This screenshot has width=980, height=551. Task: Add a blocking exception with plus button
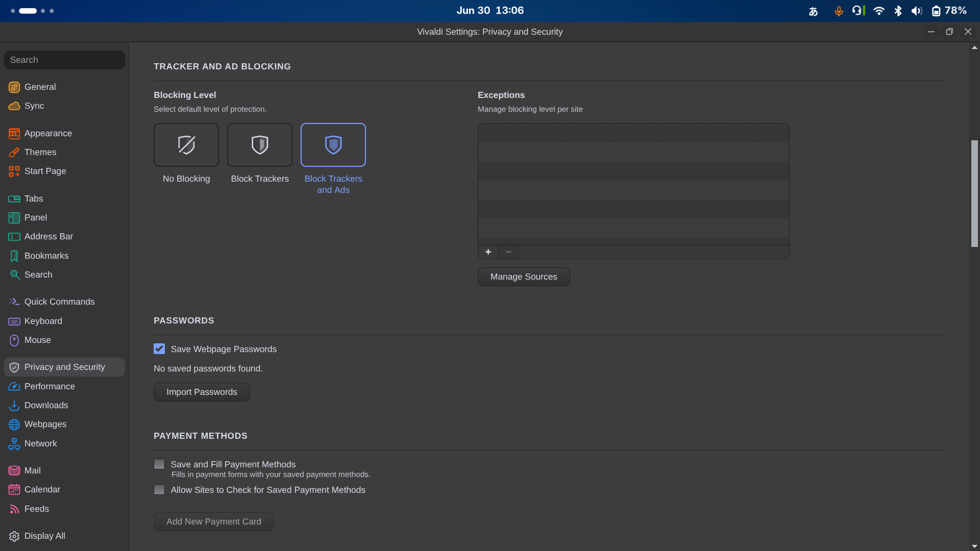pyautogui.click(x=488, y=252)
